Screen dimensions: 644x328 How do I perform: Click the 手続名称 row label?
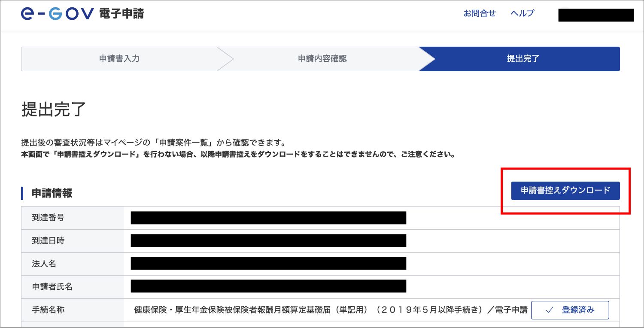pos(48,310)
